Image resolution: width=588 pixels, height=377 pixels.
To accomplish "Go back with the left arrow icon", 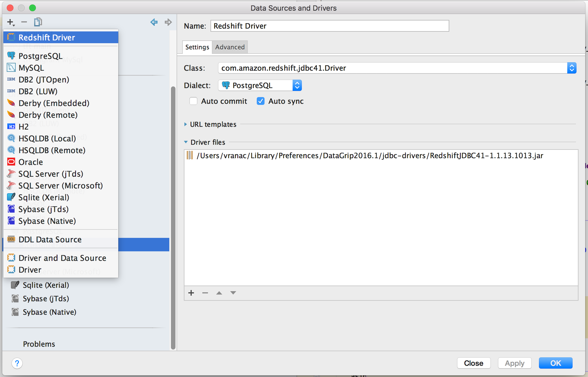I will (x=154, y=22).
